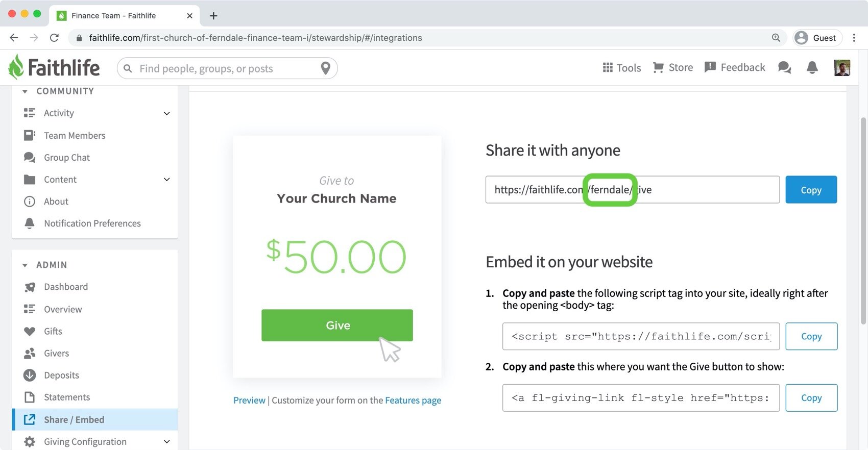View notifications bell icon in header
868x450 pixels.
click(812, 67)
